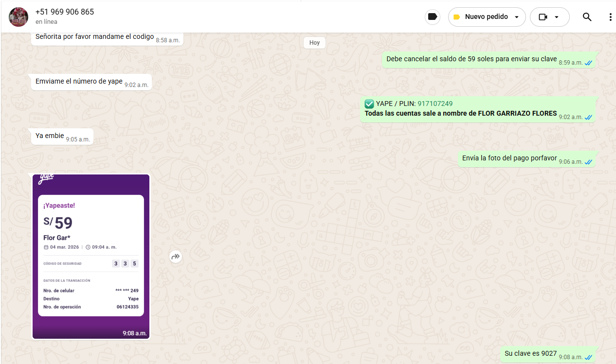Select the 'Su clave es 9027' message

tap(530, 353)
